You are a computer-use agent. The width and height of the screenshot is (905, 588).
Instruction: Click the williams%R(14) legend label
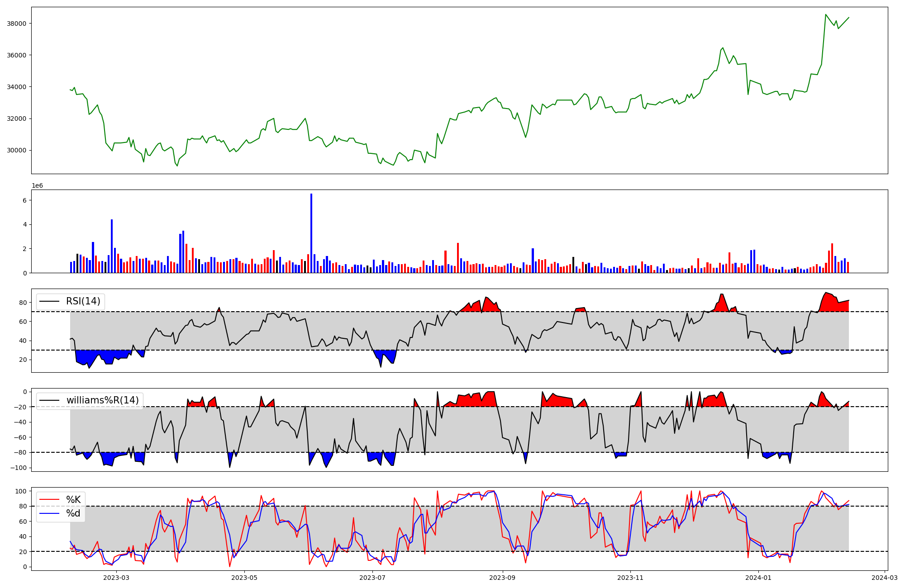pos(102,400)
